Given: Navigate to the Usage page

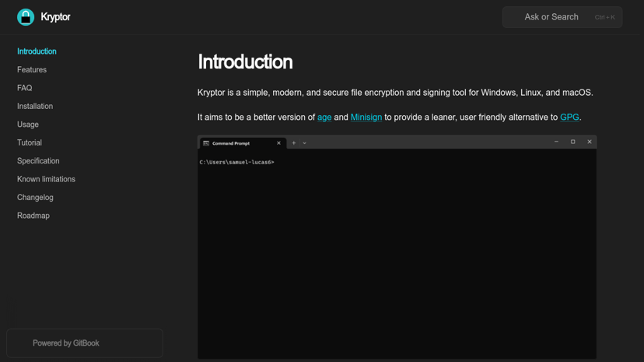Looking at the screenshot, I should point(28,124).
